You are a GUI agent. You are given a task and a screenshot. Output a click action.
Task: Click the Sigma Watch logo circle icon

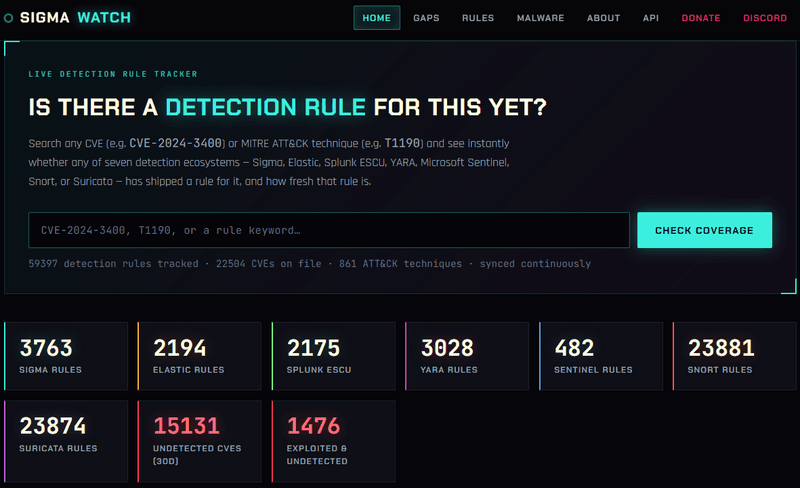point(8,18)
